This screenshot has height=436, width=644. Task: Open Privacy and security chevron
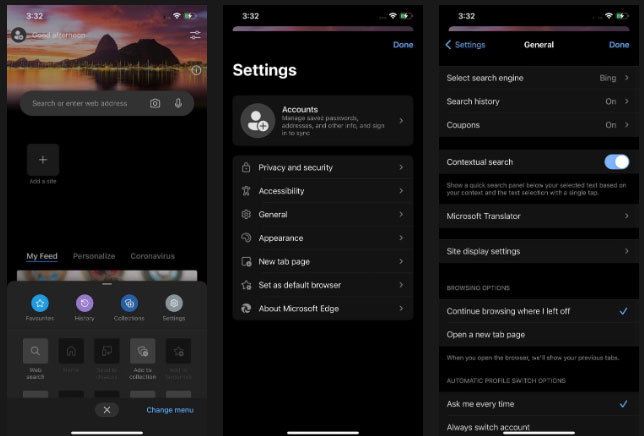[x=401, y=167]
